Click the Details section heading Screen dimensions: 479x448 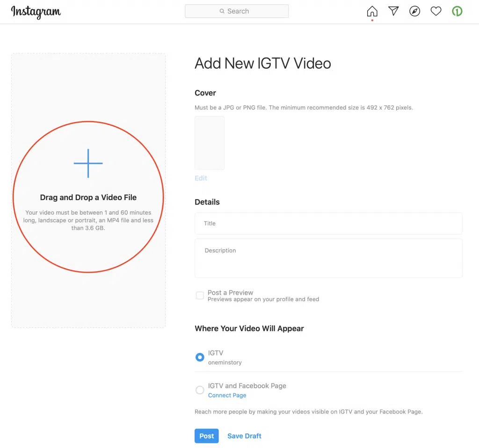[207, 202]
